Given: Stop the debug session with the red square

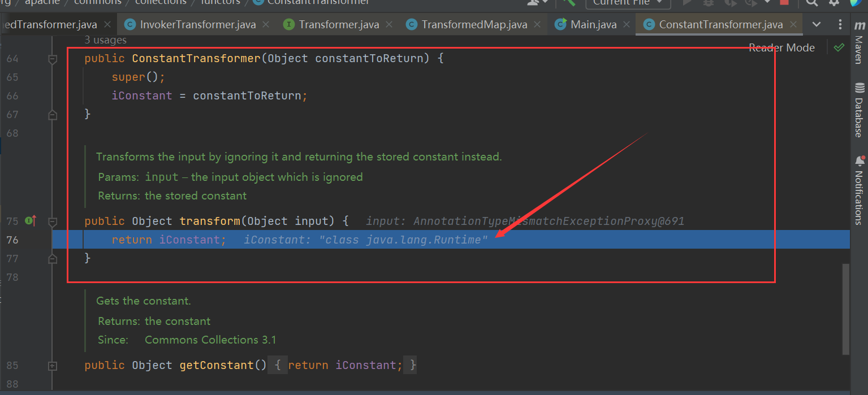Looking at the screenshot, I should (785, 3).
